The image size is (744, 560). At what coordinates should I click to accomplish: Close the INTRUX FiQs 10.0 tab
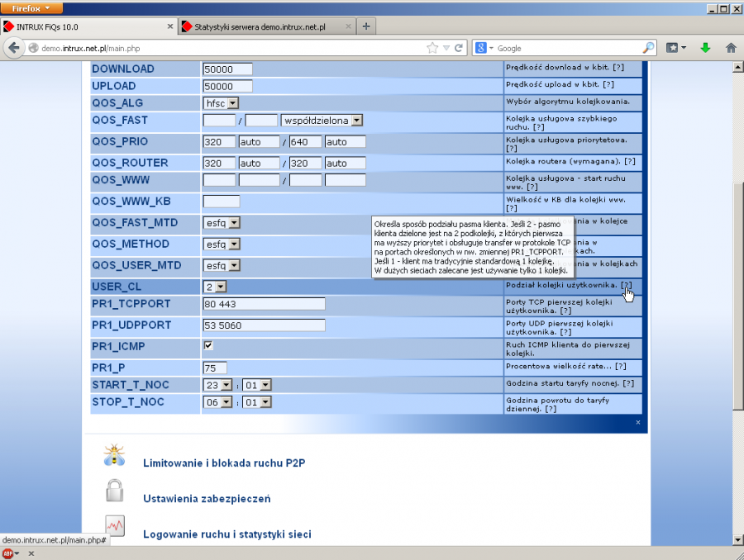point(169,26)
